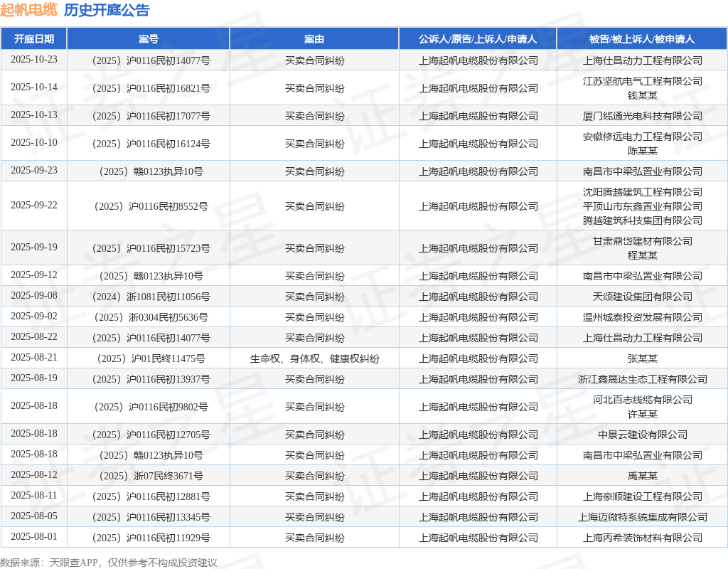Image resolution: width=728 pixels, height=569 pixels.
Task: Select the 开庭日期 column header
Action: 34,39
